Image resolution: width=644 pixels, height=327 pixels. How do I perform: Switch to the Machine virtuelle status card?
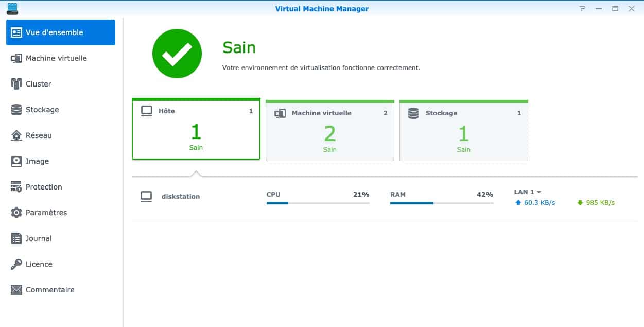click(329, 131)
